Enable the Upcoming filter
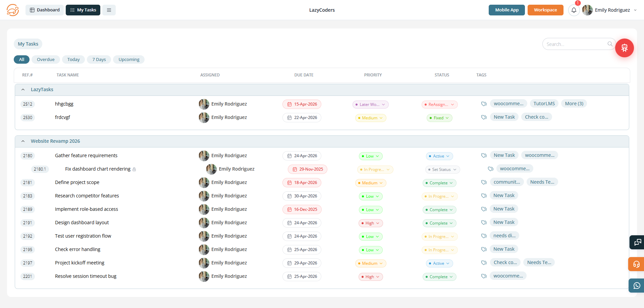Image resolution: width=644 pixels, height=308 pixels. point(129,59)
